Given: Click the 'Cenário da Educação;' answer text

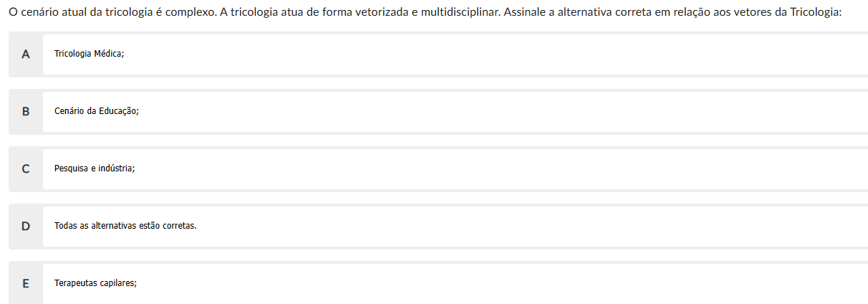Looking at the screenshot, I should (96, 111).
